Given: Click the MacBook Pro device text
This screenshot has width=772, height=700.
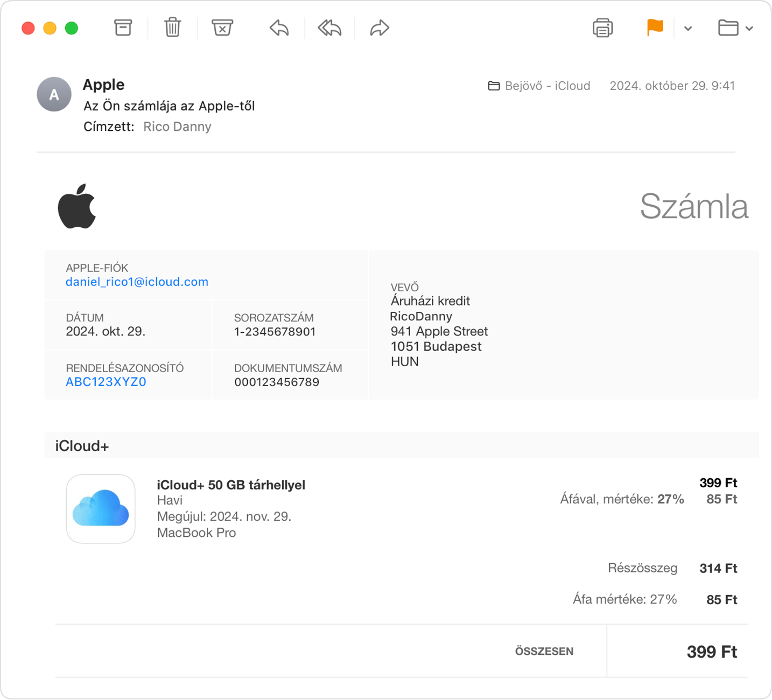Looking at the screenshot, I should (196, 533).
